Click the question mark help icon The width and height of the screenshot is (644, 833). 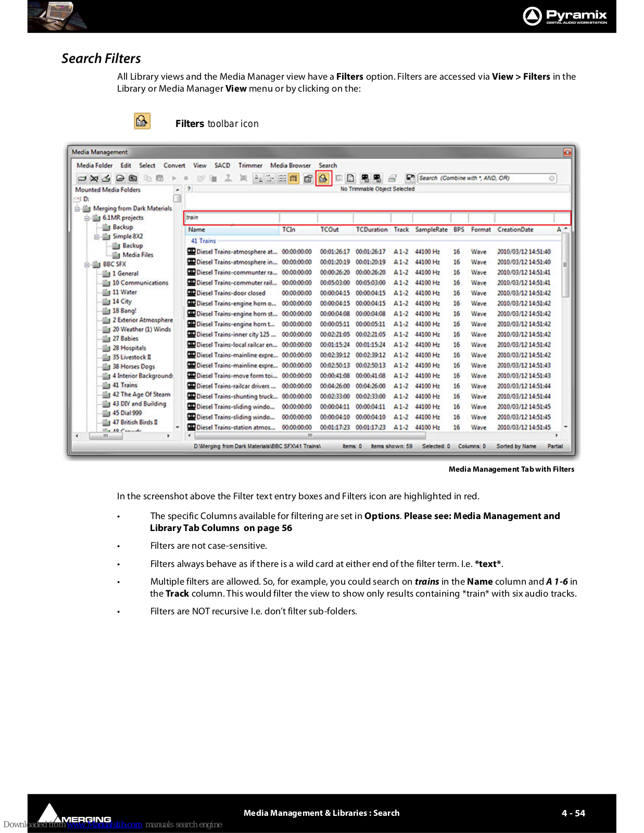click(x=189, y=189)
